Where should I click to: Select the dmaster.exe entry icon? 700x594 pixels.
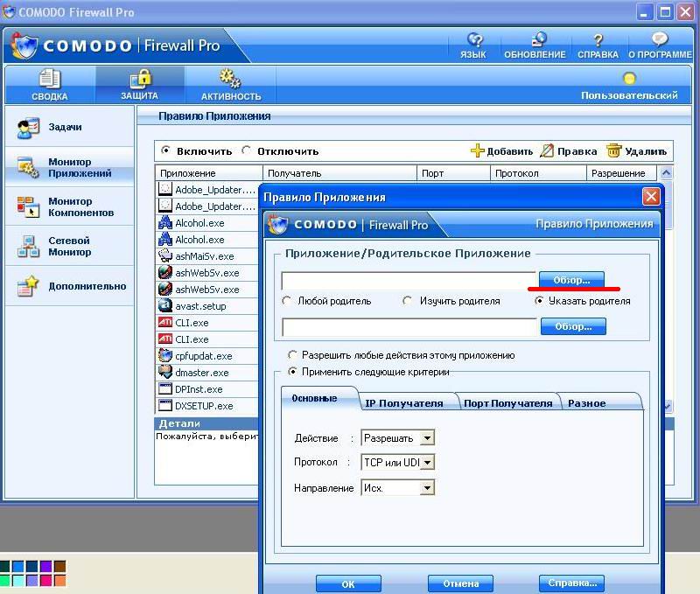pyautogui.click(x=165, y=372)
